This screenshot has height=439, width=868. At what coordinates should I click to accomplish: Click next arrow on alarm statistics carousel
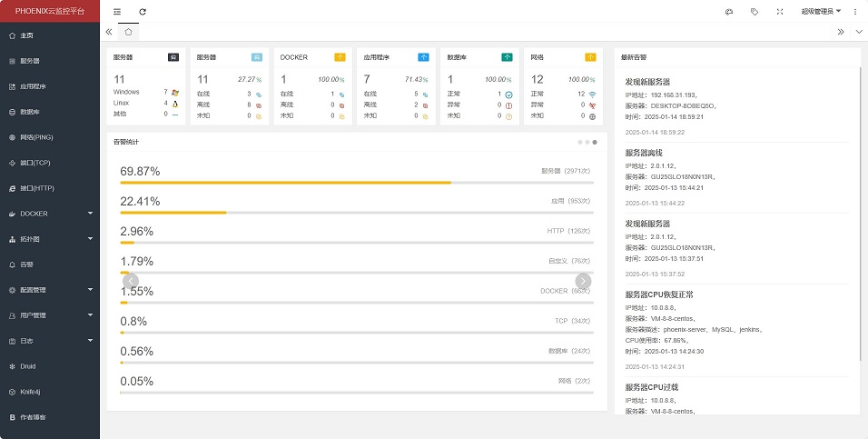(583, 281)
